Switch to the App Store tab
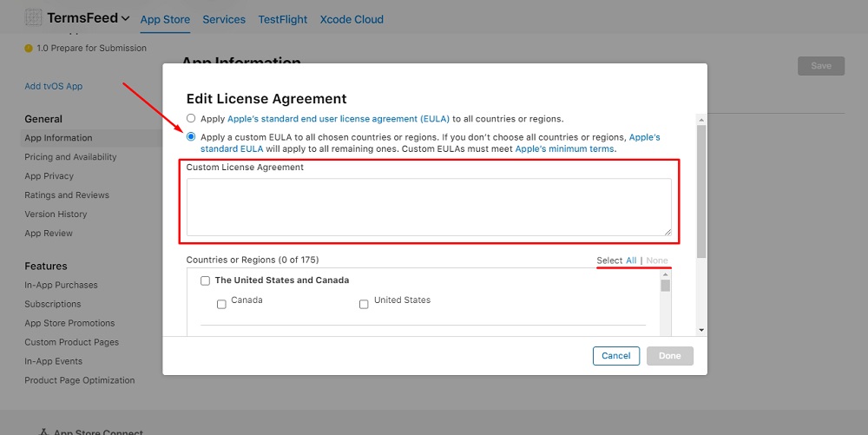This screenshot has width=868, height=435. tap(165, 19)
